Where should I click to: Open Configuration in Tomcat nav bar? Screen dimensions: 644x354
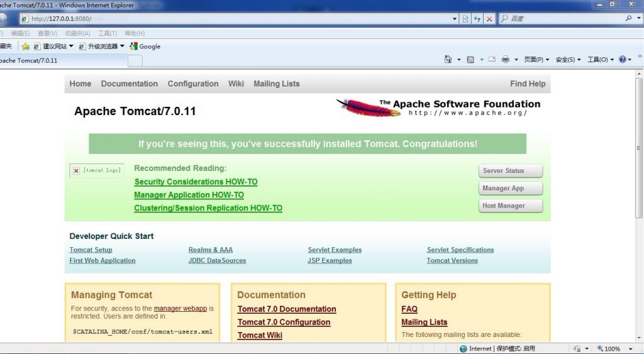[x=193, y=84]
